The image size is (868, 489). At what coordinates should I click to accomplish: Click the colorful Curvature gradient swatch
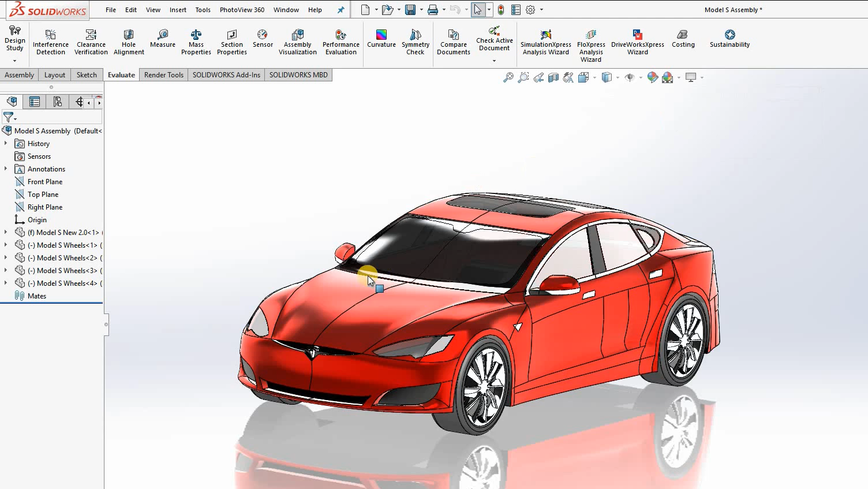click(x=381, y=35)
